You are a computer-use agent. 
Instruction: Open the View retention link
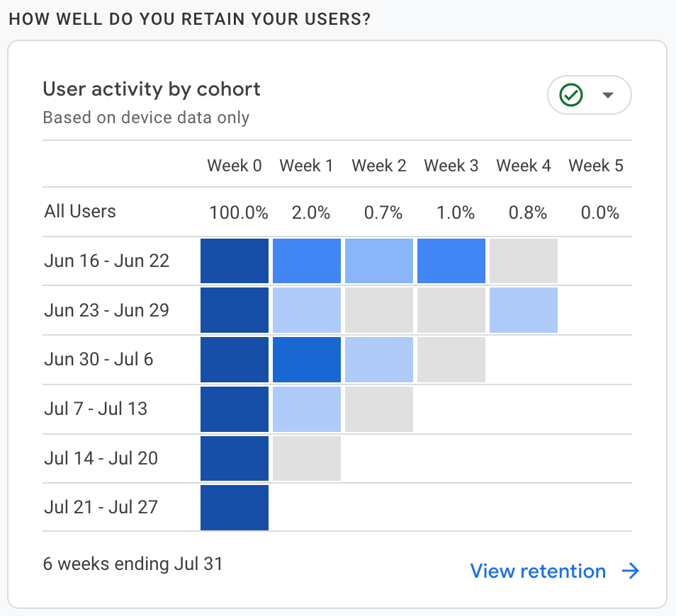[538, 571]
